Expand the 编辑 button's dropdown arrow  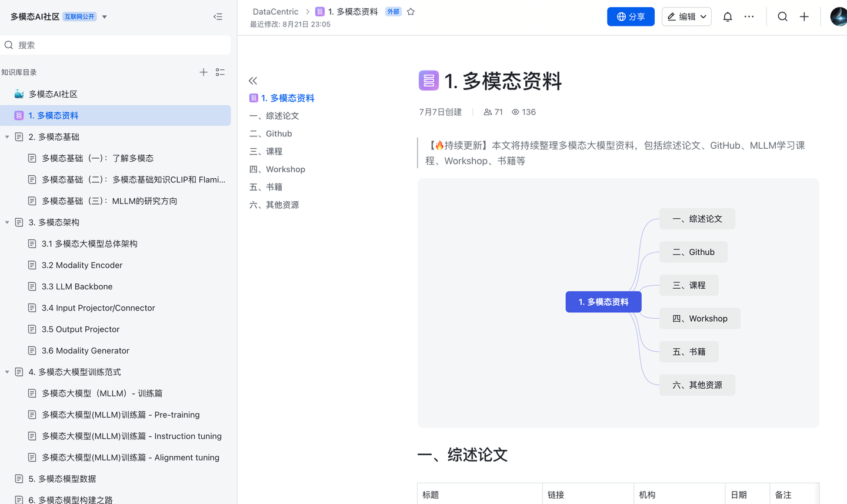pyautogui.click(x=703, y=16)
